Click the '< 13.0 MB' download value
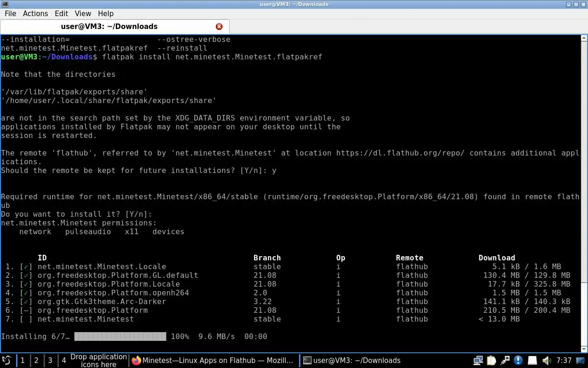Image resolution: width=588 pixels, height=368 pixels. [499, 319]
